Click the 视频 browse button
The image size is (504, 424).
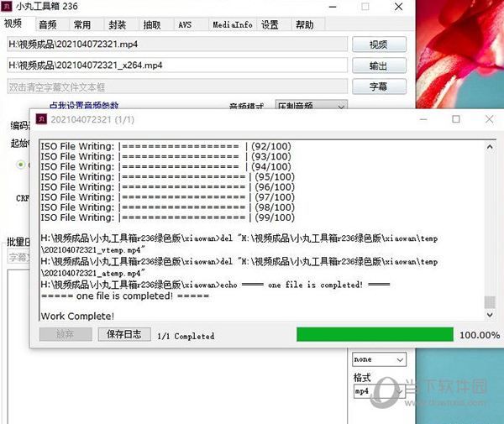coord(379,44)
